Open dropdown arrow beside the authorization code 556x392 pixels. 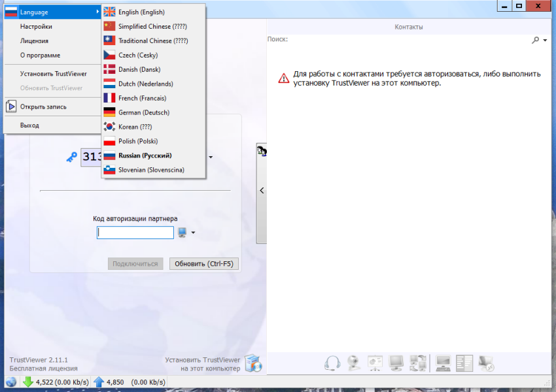click(211, 157)
